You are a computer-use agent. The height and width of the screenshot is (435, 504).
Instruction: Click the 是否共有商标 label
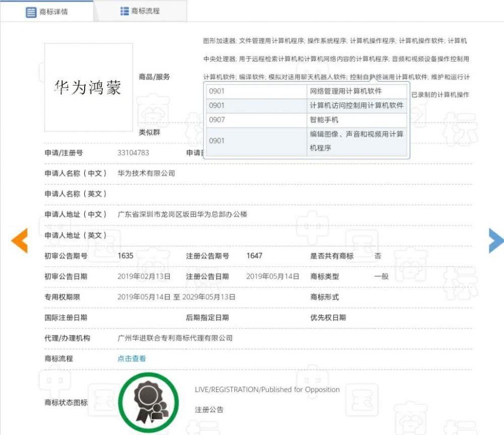[332, 256]
